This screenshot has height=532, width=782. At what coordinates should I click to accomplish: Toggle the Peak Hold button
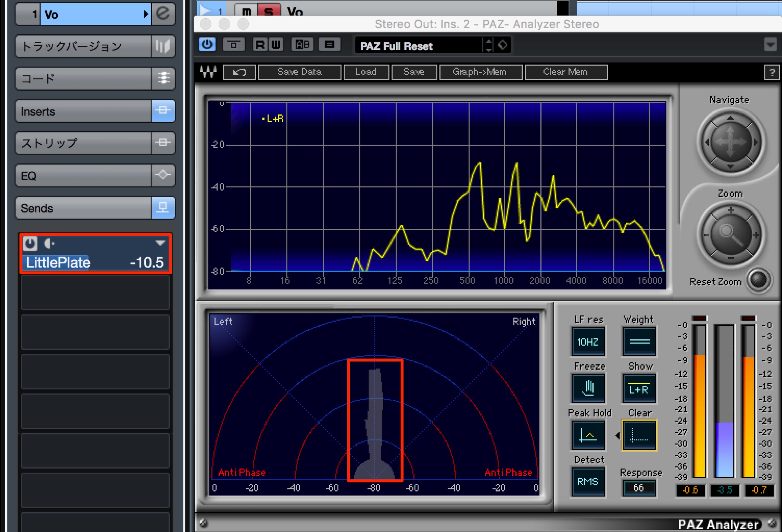[588, 435]
